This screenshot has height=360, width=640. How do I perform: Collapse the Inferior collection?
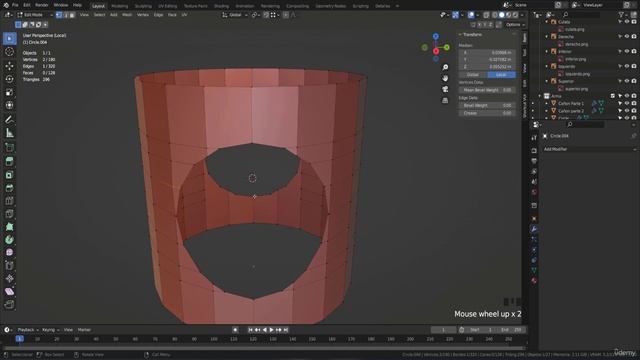[547, 52]
